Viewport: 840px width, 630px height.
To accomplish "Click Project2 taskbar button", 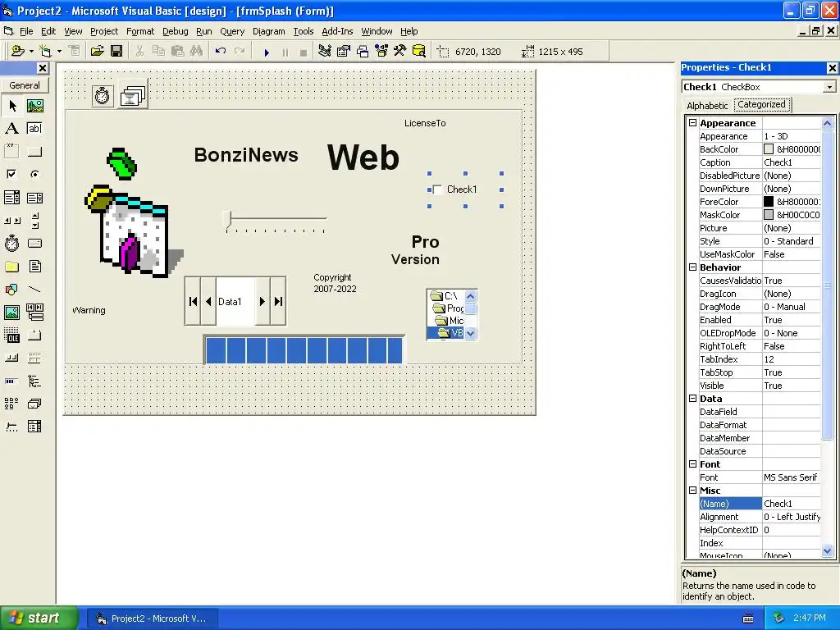I will (x=152, y=619).
